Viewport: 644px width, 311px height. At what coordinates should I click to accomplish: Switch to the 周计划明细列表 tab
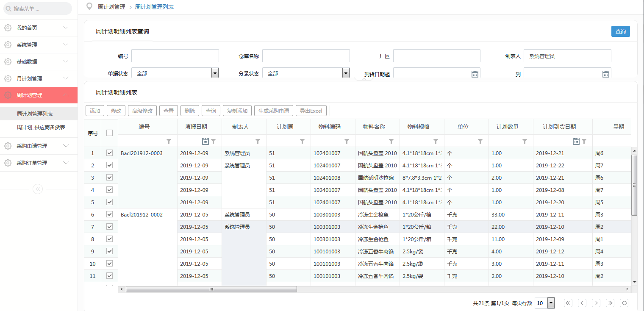pyautogui.click(x=117, y=92)
